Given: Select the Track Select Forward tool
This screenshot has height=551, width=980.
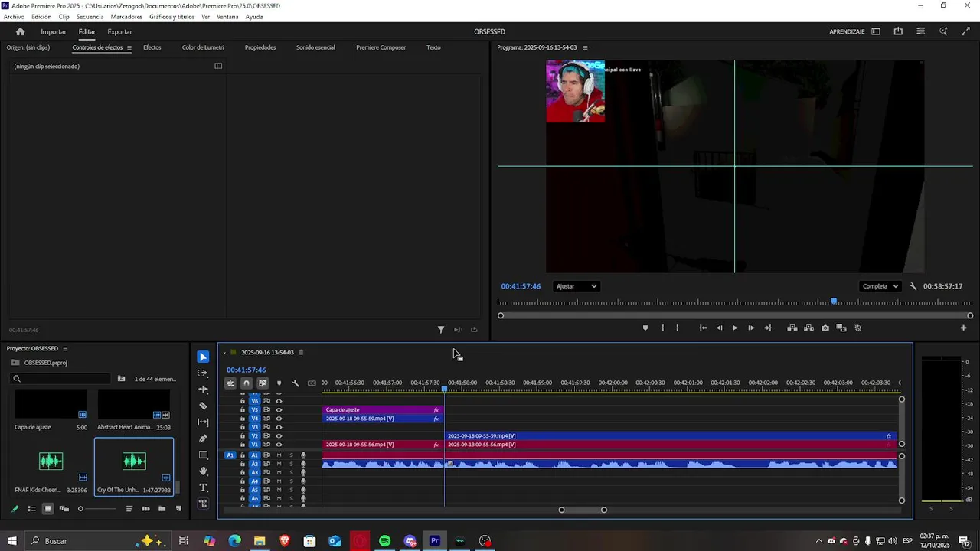Looking at the screenshot, I should (203, 373).
